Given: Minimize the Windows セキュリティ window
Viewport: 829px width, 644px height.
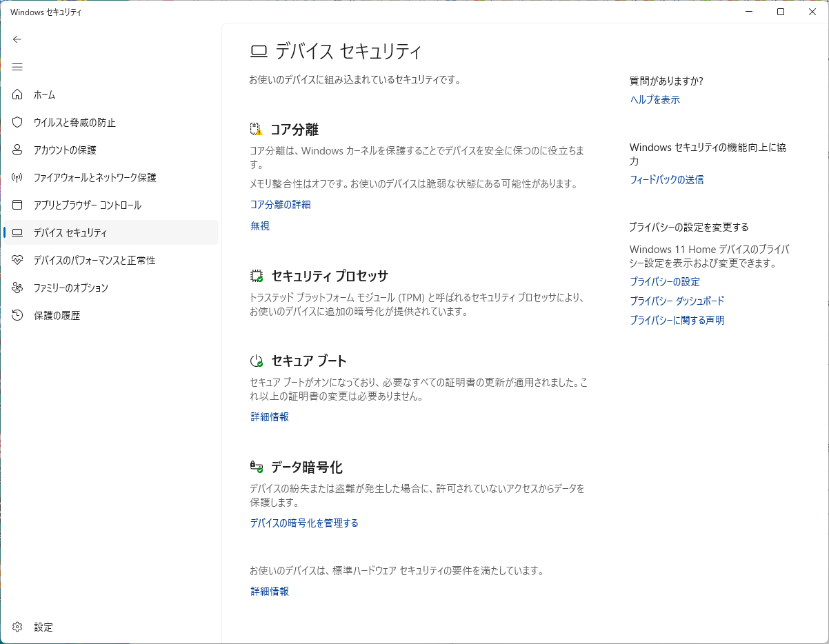Looking at the screenshot, I should click(749, 12).
